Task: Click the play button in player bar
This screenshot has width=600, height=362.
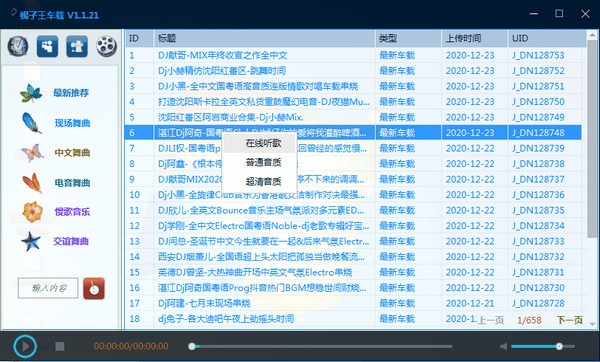Action: click(25, 346)
